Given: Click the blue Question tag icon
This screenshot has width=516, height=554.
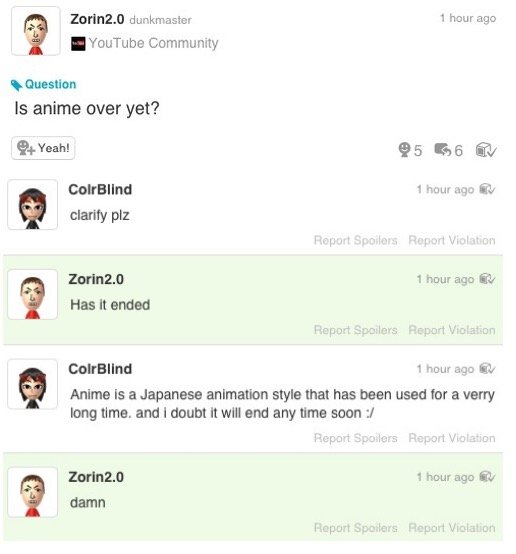Looking at the screenshot, I should [x=16, y=85].
